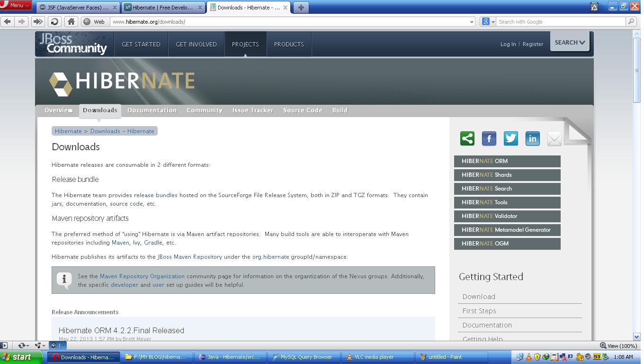Open the closed tabs trash icon
The image size is (644, 364).
point(594,6)
